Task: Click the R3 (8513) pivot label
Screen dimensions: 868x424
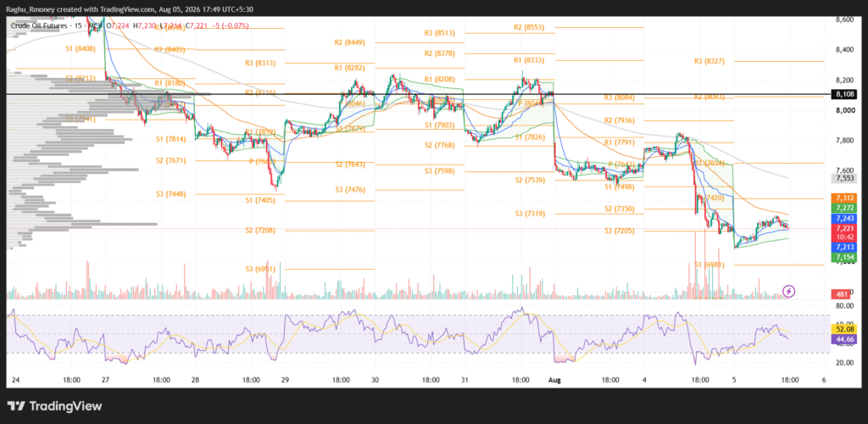Action: tap(440, 33)
